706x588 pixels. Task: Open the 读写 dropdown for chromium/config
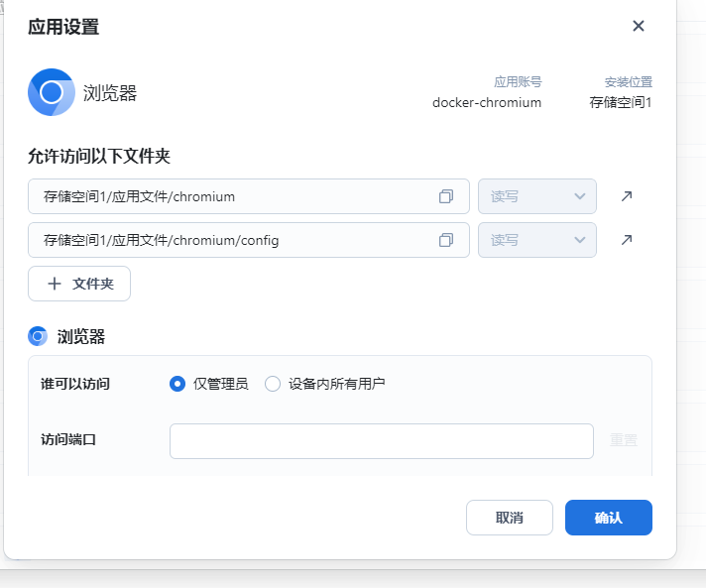(537, 240)
